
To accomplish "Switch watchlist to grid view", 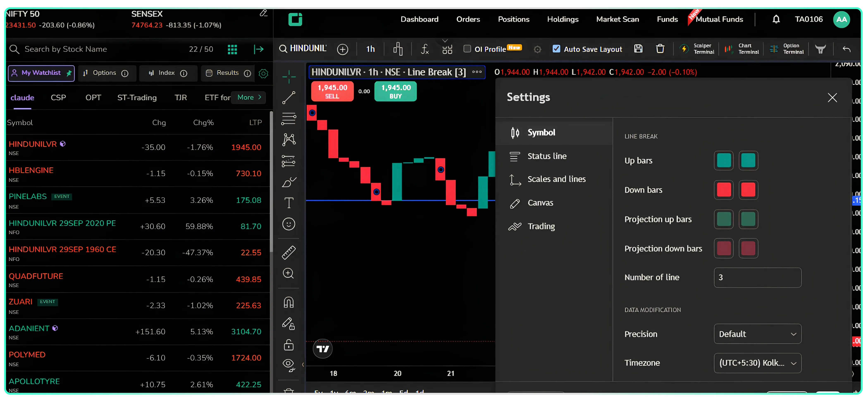I will tap(232, 49).
